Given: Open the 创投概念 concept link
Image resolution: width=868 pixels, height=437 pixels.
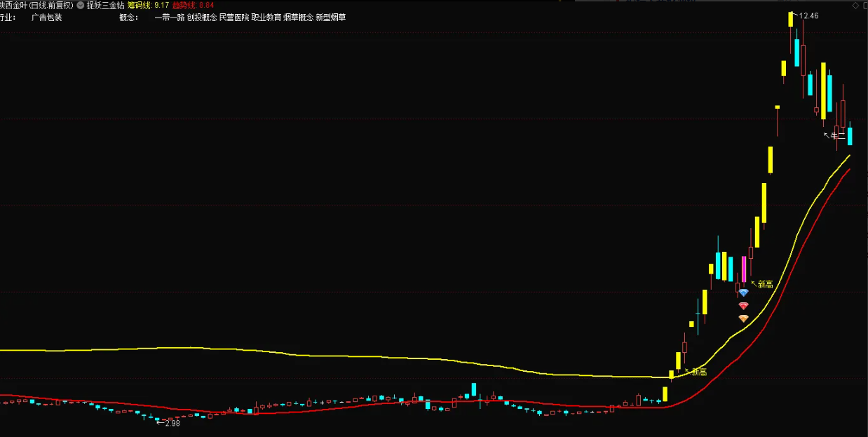Looking at the screenshot, I should (x=202, y=18).
